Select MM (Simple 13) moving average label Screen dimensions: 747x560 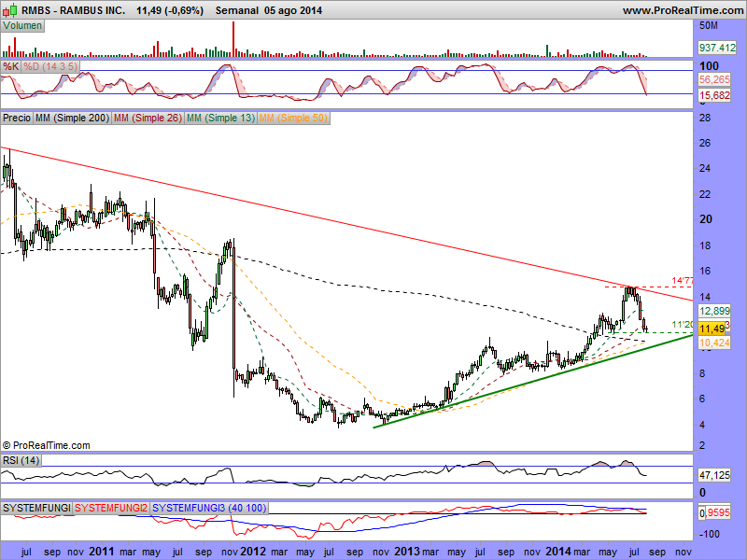point(220,118)
